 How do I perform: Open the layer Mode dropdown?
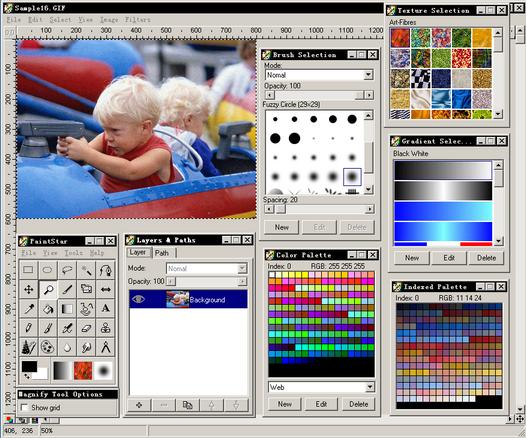(x=207, y=268)
